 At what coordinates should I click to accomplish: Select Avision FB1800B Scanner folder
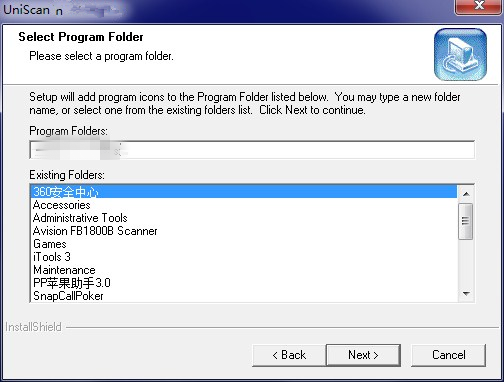[244, 231]
